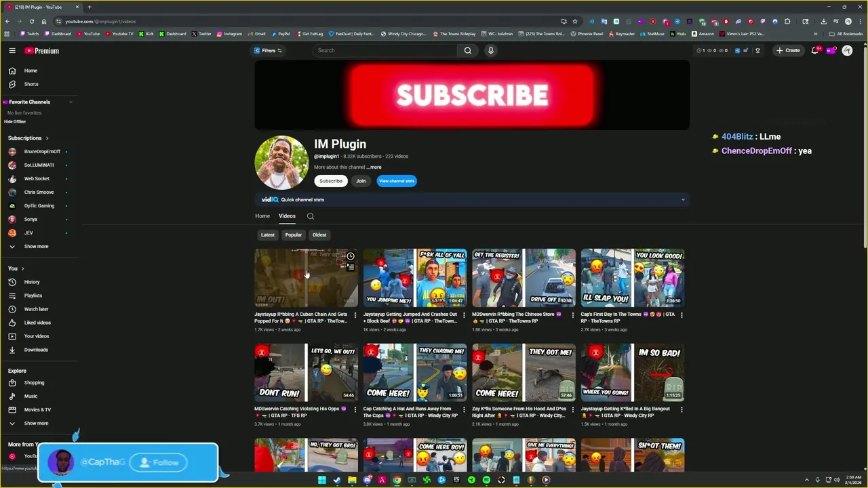Select the channel Videos tab
868x488 pixels.
pos(287,216)
